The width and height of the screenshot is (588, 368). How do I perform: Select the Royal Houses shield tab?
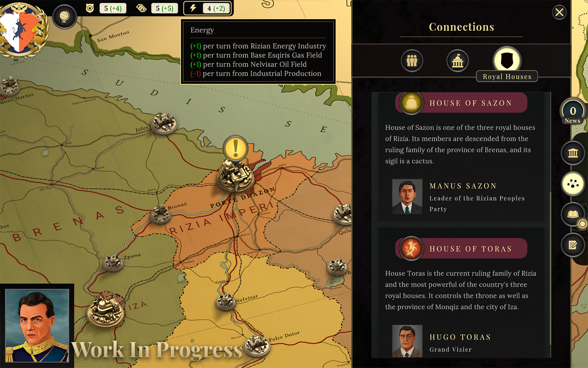pyautogui.click(x=507, y=60)
